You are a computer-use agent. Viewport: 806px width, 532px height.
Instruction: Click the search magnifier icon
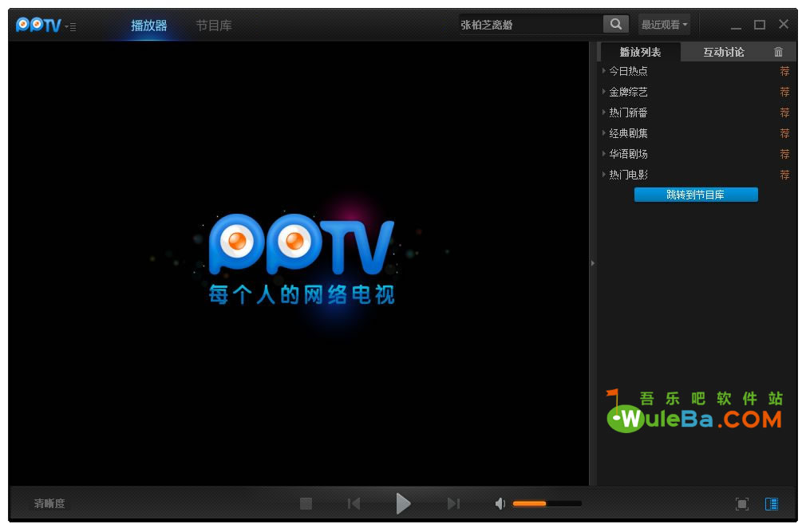click(616, 24)
